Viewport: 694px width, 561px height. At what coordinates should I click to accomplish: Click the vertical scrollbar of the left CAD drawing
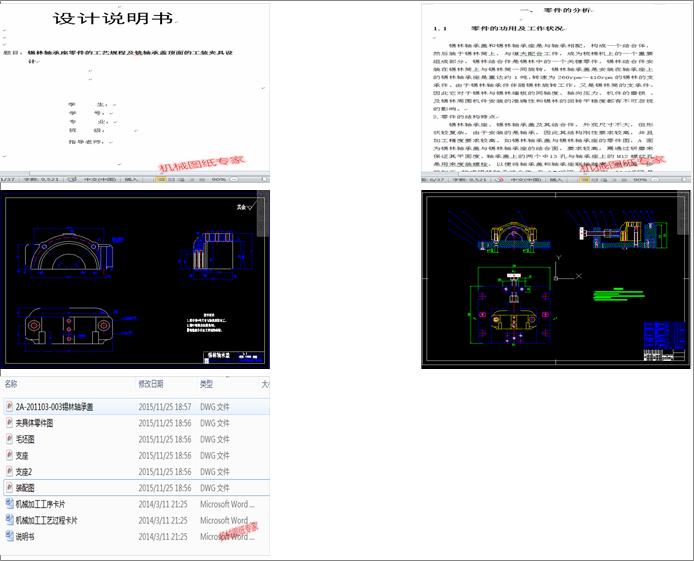[263, 214]
